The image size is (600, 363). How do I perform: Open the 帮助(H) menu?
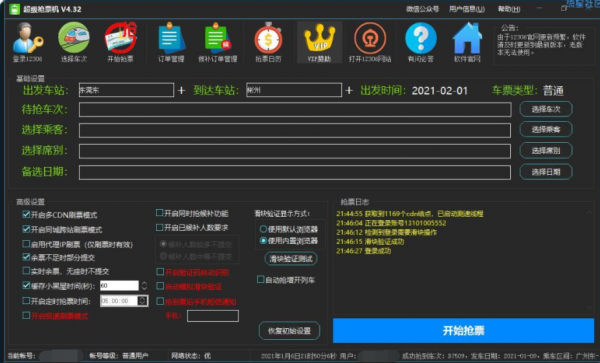tap(509, 9)
